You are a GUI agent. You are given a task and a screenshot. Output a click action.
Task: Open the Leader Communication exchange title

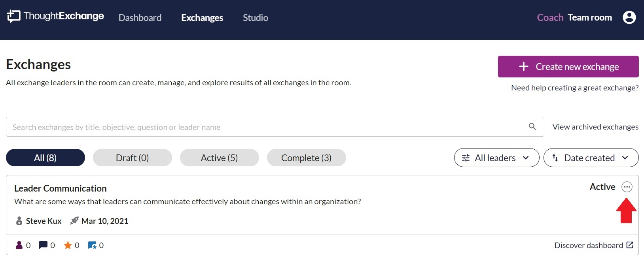(61, 188)
